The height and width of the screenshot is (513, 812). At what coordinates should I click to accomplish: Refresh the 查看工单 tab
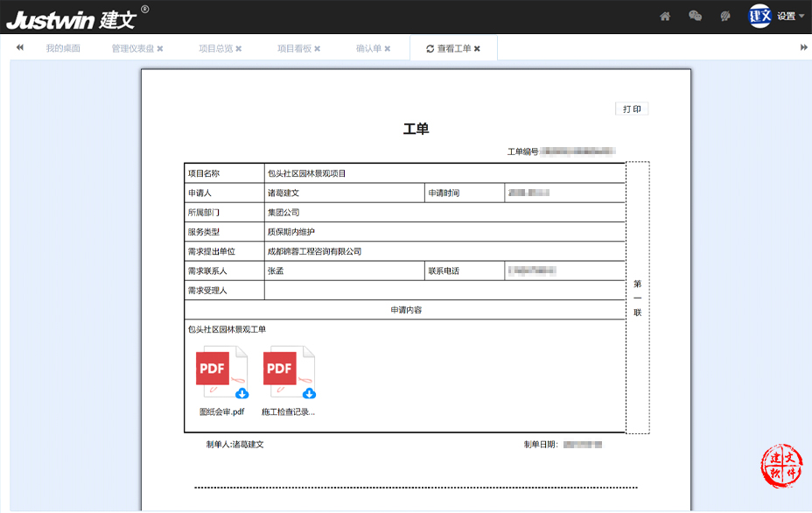(x=430, y=49)
